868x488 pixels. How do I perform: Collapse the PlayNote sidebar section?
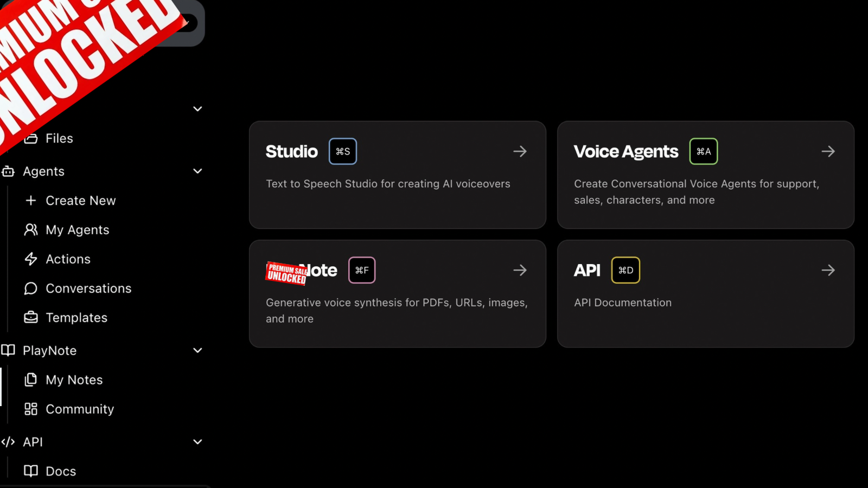(x=197, y=350)
